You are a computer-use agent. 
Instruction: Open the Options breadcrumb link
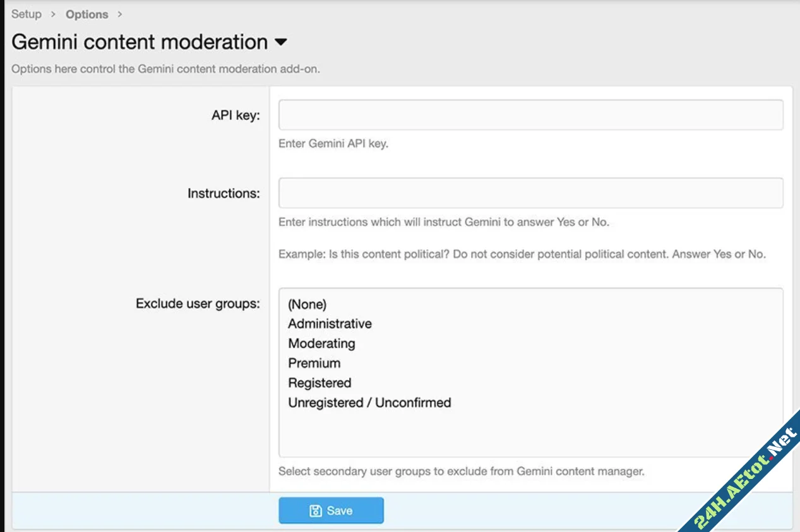(x=87, y=14)
